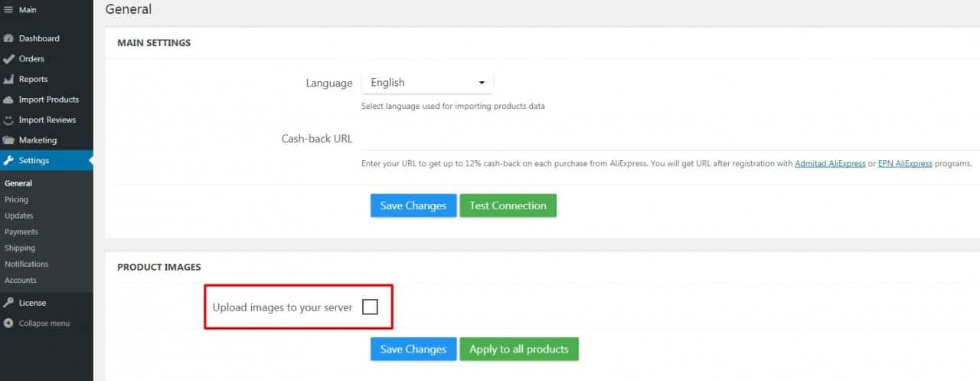Save Changes in Main Settings
This screenshot has width=980, height=381.
(x=413, y=205)
